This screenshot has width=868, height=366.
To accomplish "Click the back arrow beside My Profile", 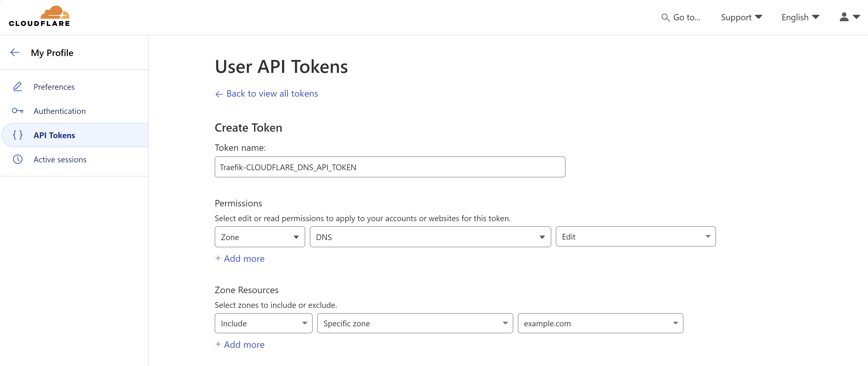I will [15, 53].
